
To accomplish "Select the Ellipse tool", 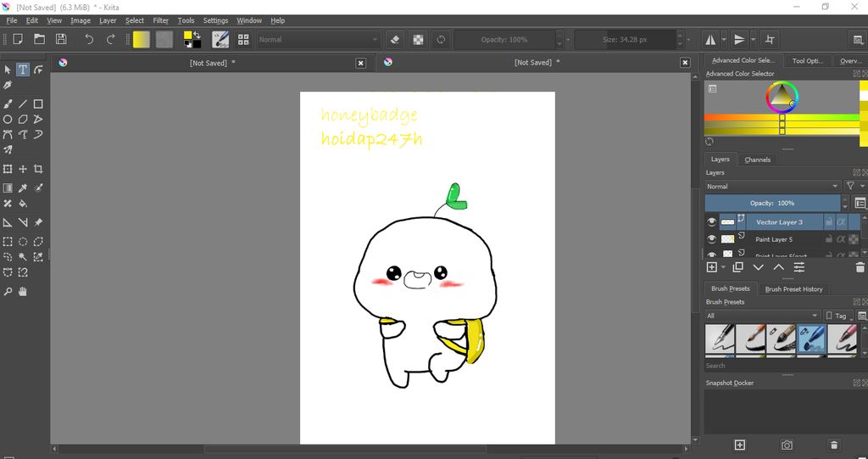I will [x=7, y=119].
